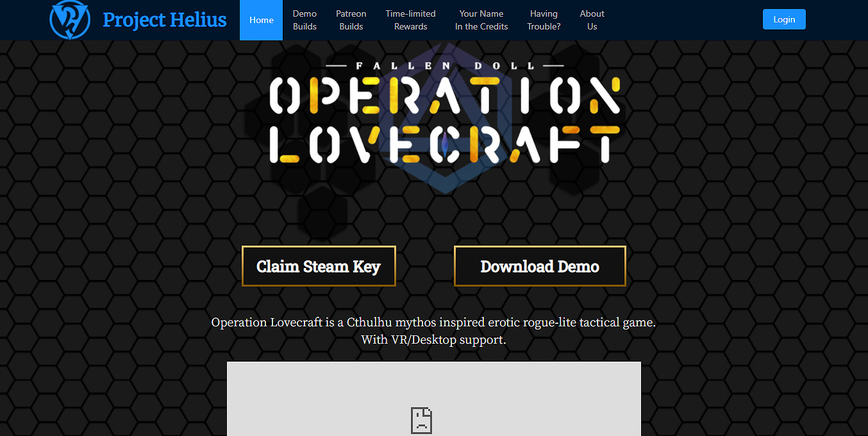Select the Home navigation tab

(x=261, y=20)
